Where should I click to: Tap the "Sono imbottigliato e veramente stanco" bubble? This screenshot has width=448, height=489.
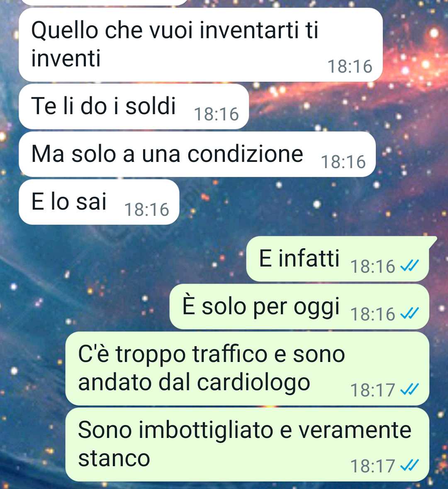click(247, 445)
